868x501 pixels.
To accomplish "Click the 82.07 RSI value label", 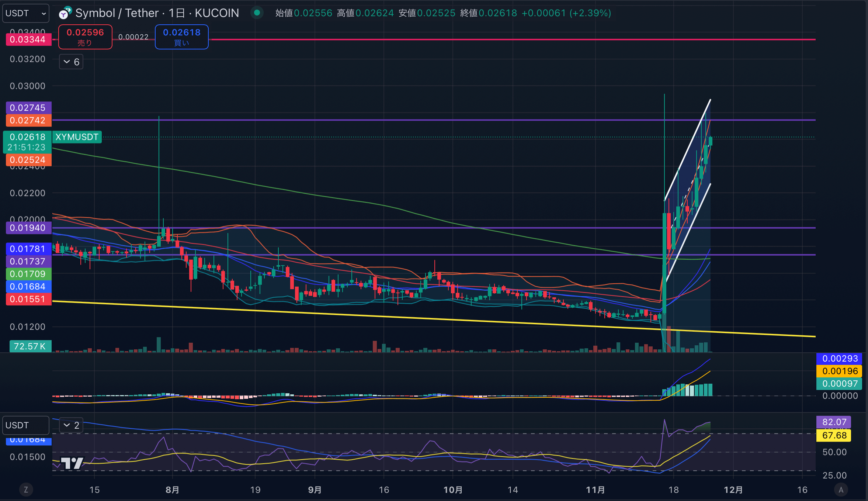I will 834,422.
